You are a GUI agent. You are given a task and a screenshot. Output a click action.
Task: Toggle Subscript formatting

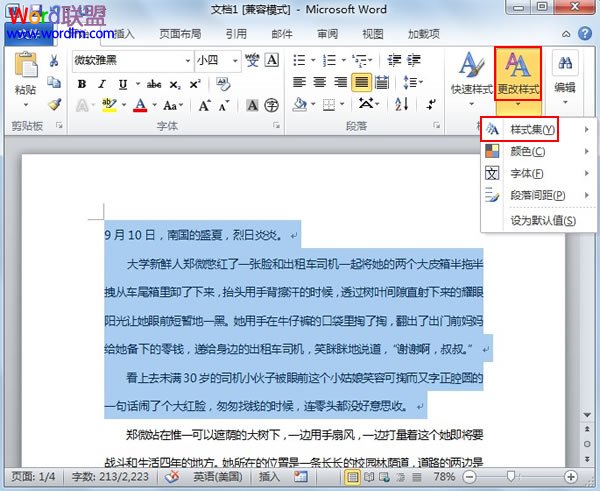174,84
